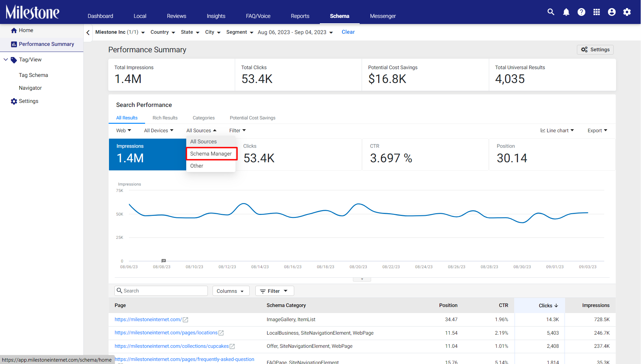Open the Export dropdown

pyautogui.click(x=597, y=131)
